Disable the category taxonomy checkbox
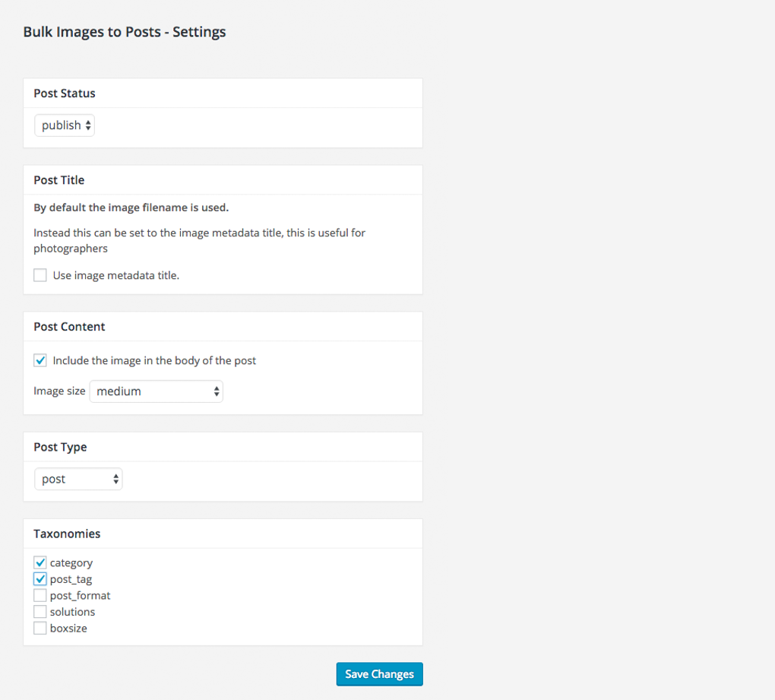 point(40,562)
